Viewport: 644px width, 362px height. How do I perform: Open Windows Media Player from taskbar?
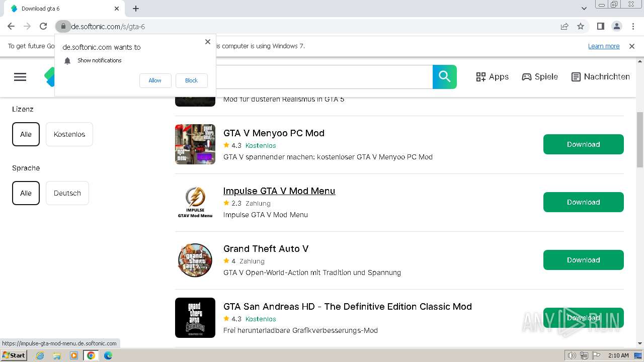click(74, 355)
